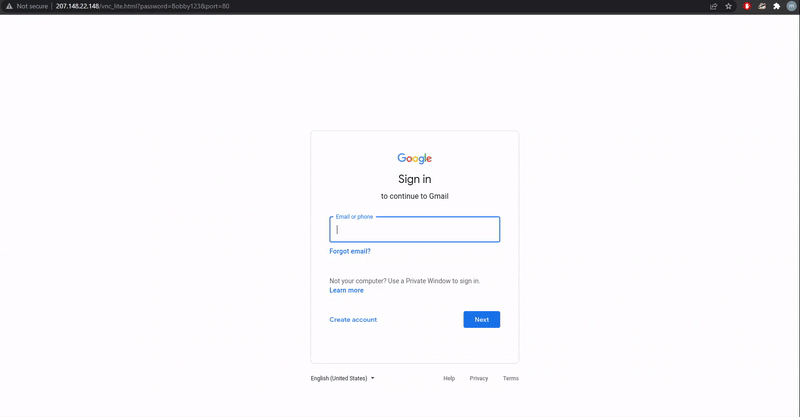Click Create account
Image resolution: width=800 pixels, height=417 pixels.
(x=353, y=320)
